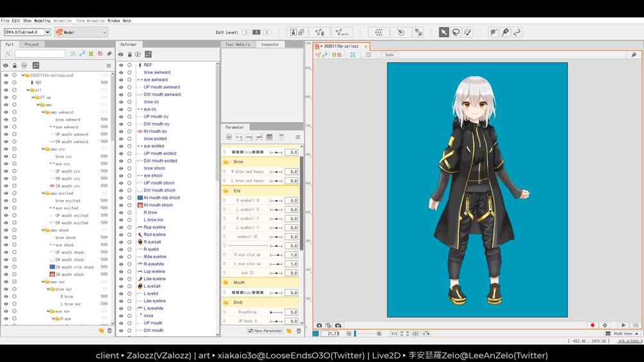This screenshot has width=644, height=362.
Task: Click the zoom in magnifier icon
Action: [379, 334]
